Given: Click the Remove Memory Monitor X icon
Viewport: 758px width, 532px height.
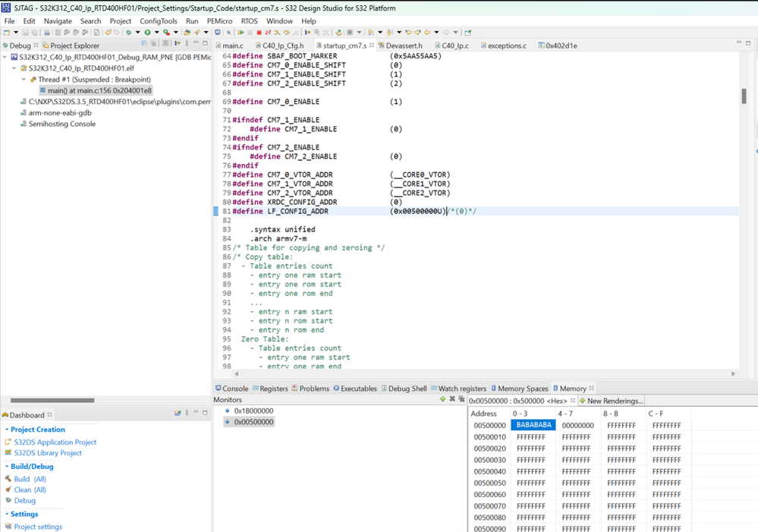Looking at the screenshot, I should [451, 399].
